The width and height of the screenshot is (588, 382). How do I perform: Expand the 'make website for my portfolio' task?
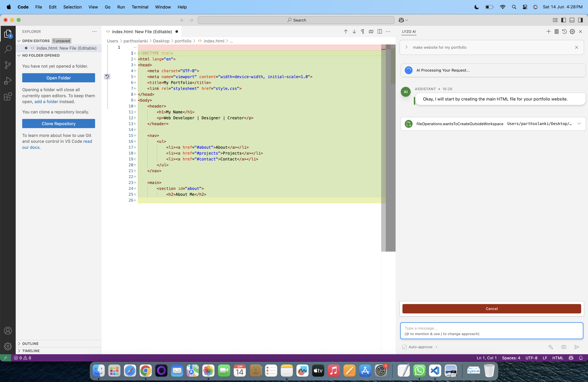407,47
